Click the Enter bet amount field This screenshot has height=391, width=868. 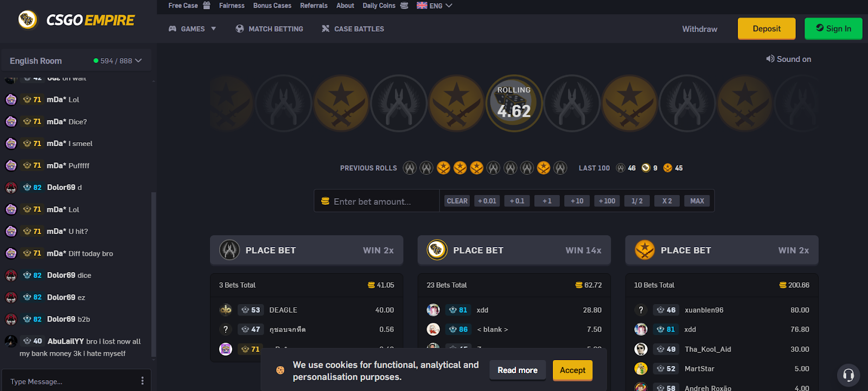pos(377,201)
